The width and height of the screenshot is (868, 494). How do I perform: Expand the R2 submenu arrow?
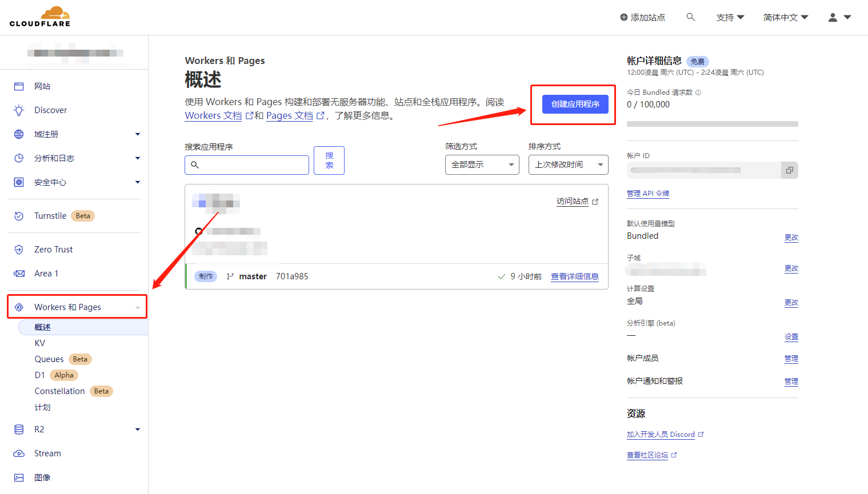point(138,429)
